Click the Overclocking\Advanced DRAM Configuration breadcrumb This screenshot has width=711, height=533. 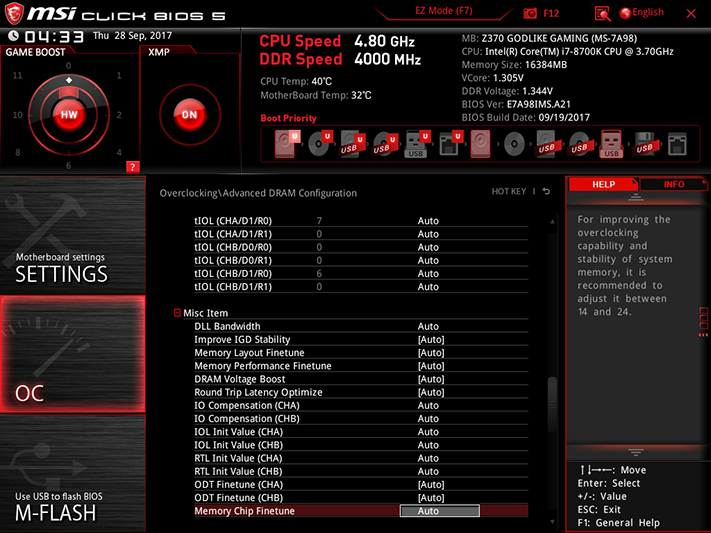258,193
